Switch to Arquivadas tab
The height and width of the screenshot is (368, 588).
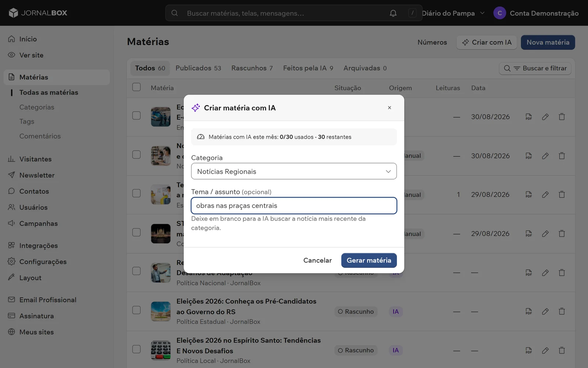tap(365, 68)
